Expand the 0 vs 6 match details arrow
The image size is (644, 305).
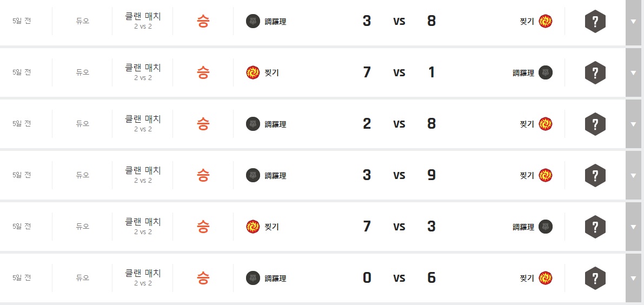pos(633,278)
